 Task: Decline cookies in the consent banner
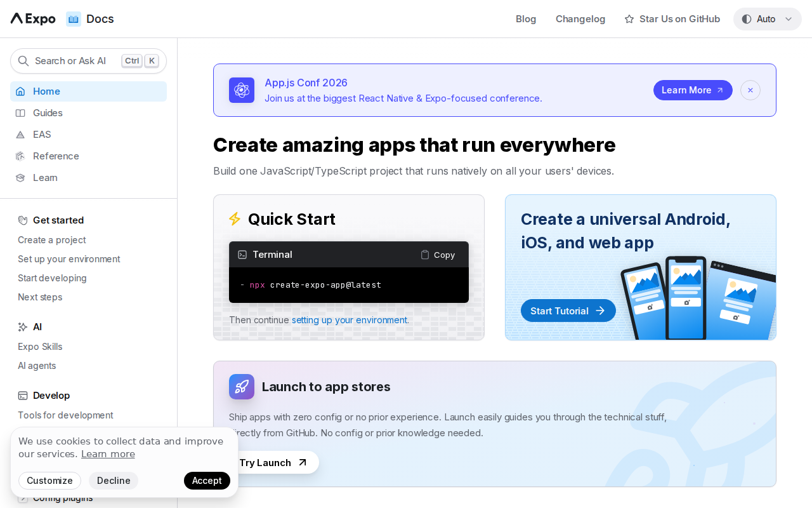[114, 481]
